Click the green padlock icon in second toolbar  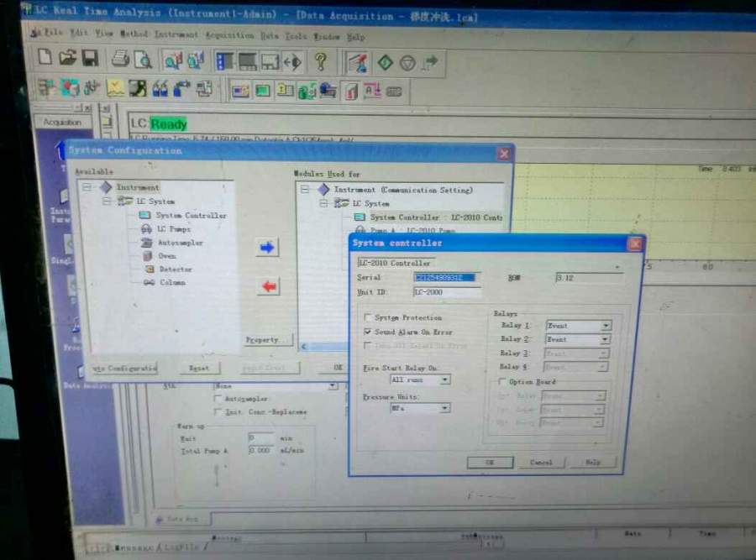[x=307, y=91]
